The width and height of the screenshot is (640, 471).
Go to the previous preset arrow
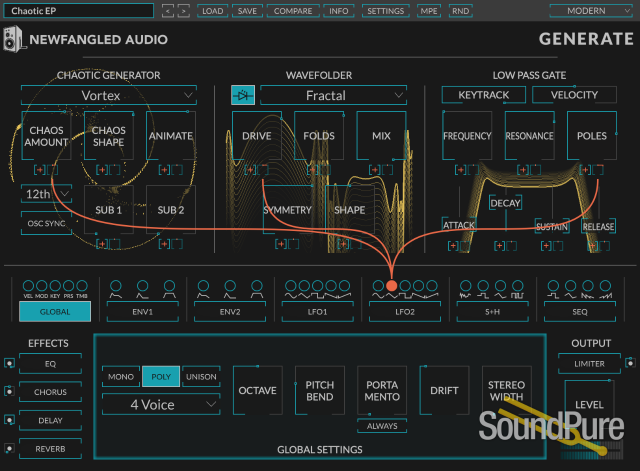[167, 11]
